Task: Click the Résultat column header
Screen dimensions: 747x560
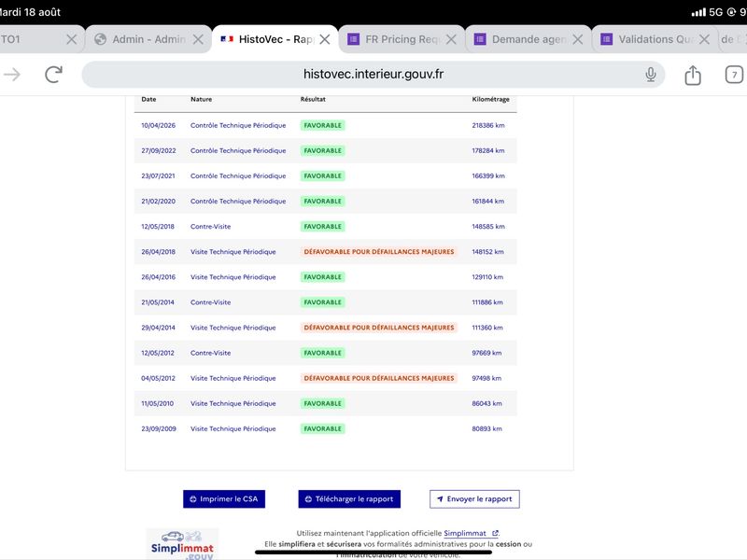Action: tap(313, 99)
